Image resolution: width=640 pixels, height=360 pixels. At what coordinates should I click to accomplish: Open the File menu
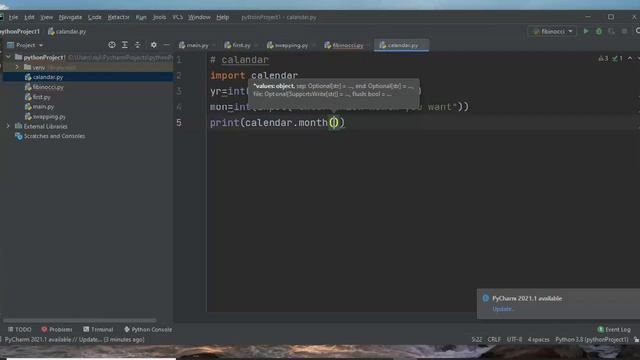point(13,17)
